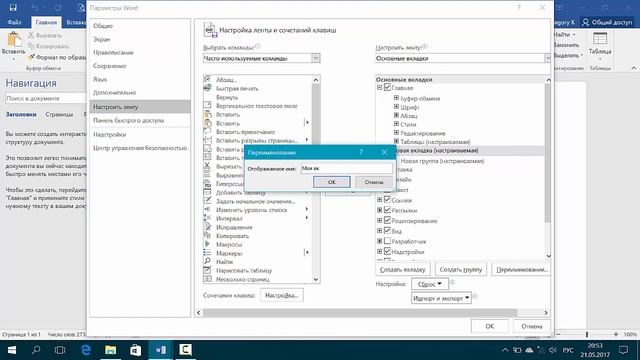Click the Вставить clipboard icon in Word ribbon
The height and width of the screenshot is (360, 640).
click(x=14, y=40)
